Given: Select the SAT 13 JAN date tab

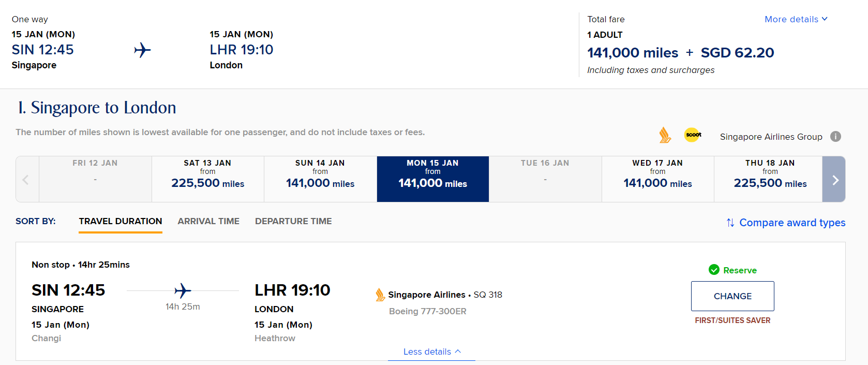Looking at the screenshot, I should pyautogui.click(x=208, y=179).
